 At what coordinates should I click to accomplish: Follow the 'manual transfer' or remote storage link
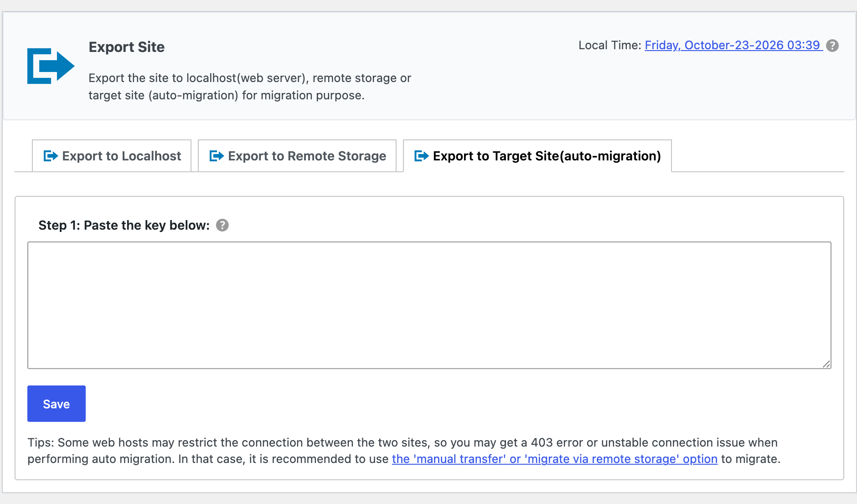coord(555,459)
